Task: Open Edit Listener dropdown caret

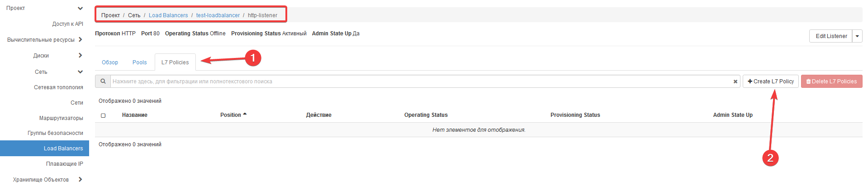Action: [x=857, y=36]
